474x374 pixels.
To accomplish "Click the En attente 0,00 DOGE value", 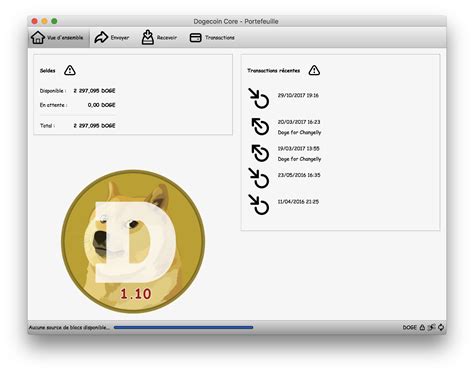I will 102,105.
